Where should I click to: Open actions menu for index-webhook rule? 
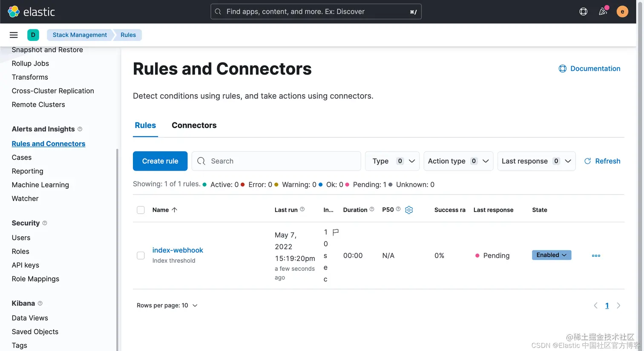(596, 256)
